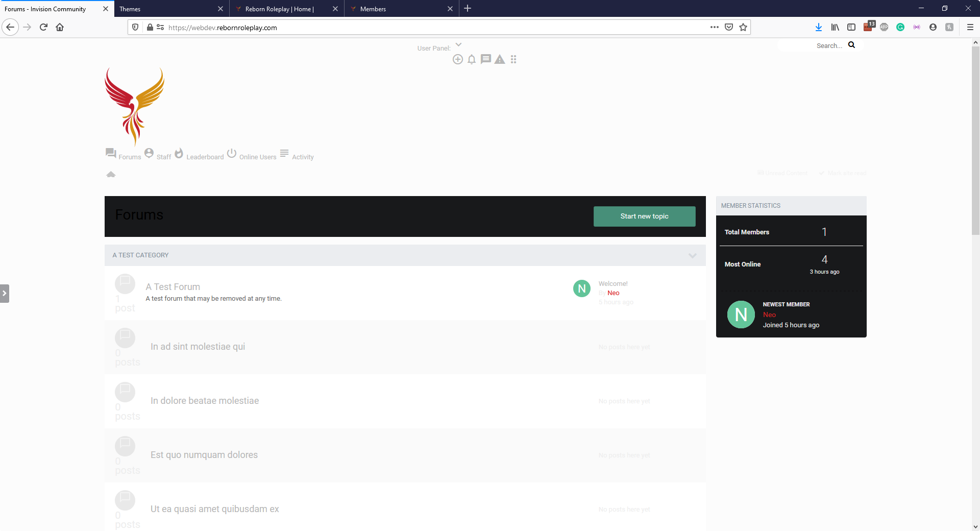Click the Staff person nav icon
The height and width of the screenshot is (531, 980).
149,153
